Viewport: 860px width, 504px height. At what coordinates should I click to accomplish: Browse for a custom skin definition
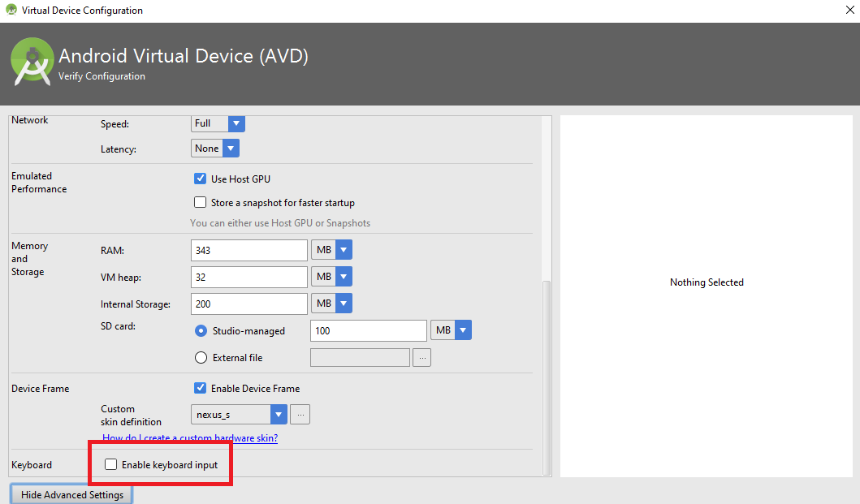pyautogui.click(x=300, y=415)
